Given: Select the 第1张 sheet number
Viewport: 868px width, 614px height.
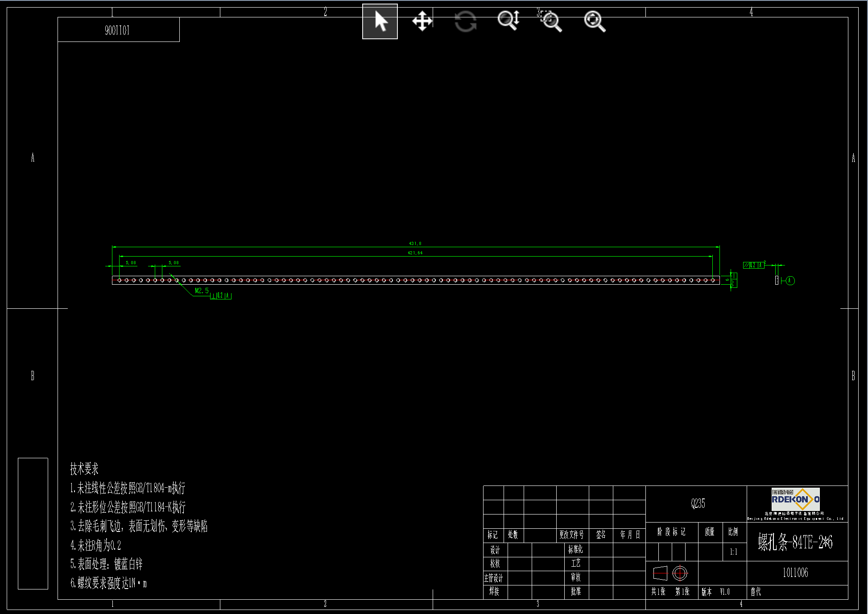Looking at the screenshot, I should pos(682,592).
